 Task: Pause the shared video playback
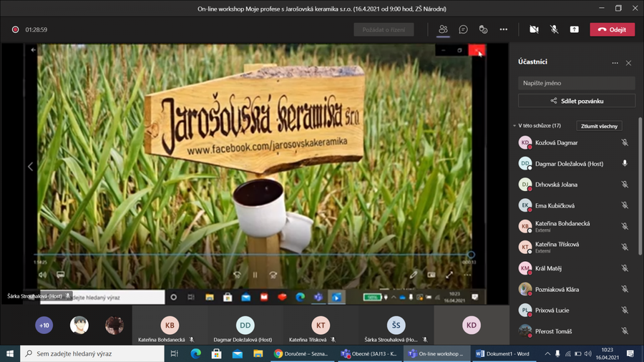pos(255,275)
